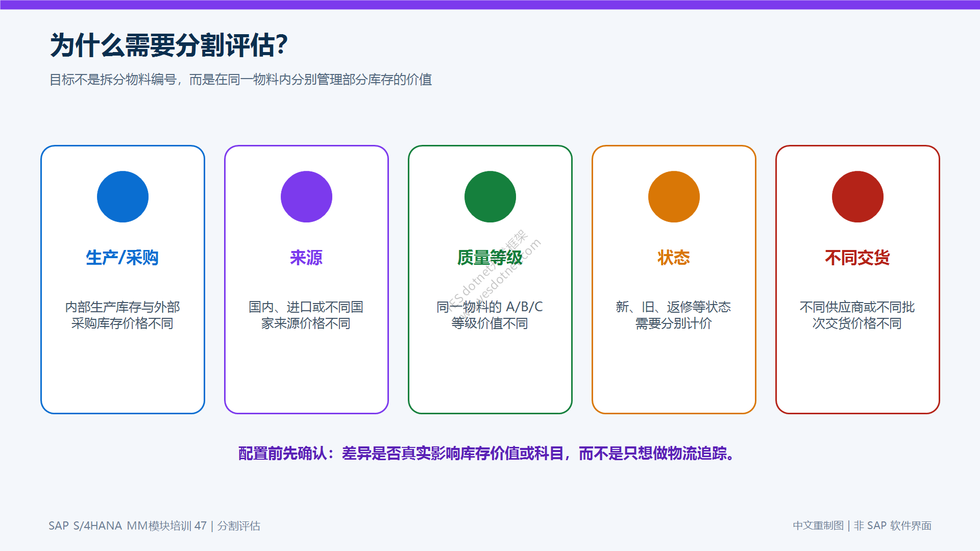This screenshot has width=980, height=551.
Task: Click the orange circle above 状态
Action: point(674,196)
